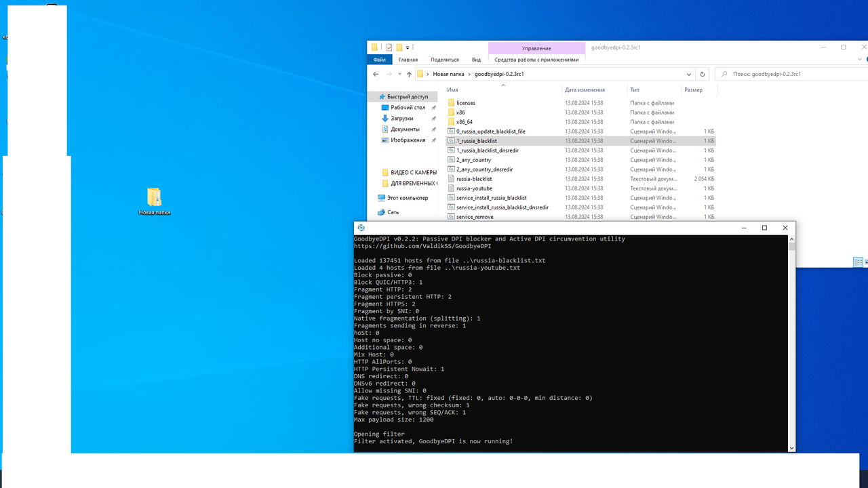Expand the address bar history dropdown

click(x=689, y=74)
